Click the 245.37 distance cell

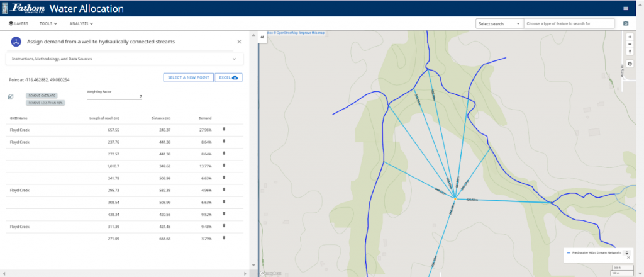coord(165,130)
